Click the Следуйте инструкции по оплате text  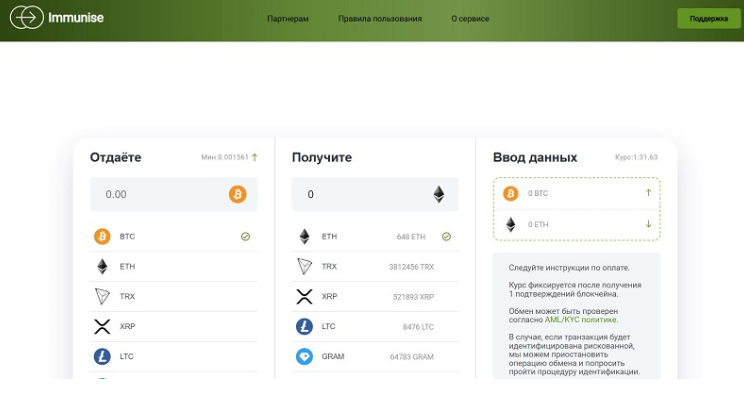569,267
